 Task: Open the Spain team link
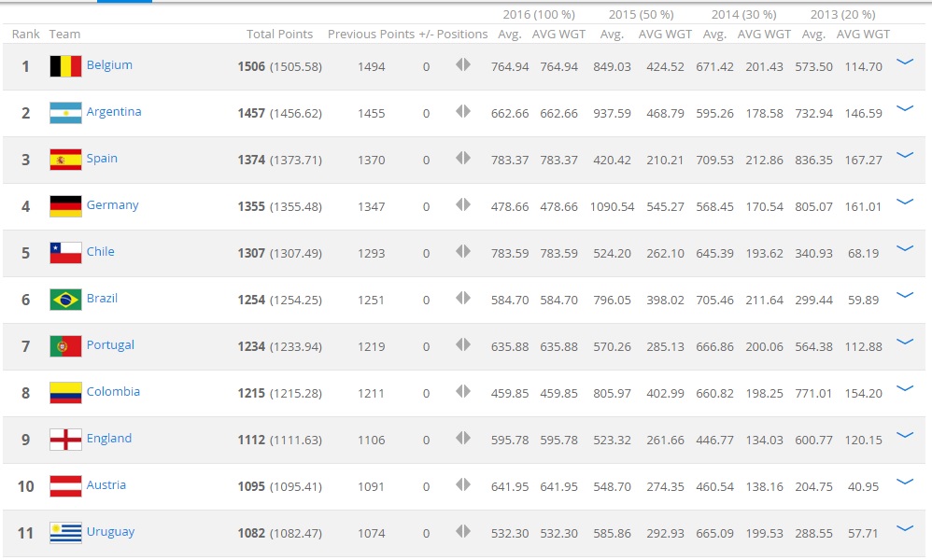click(x=102, y=159)
